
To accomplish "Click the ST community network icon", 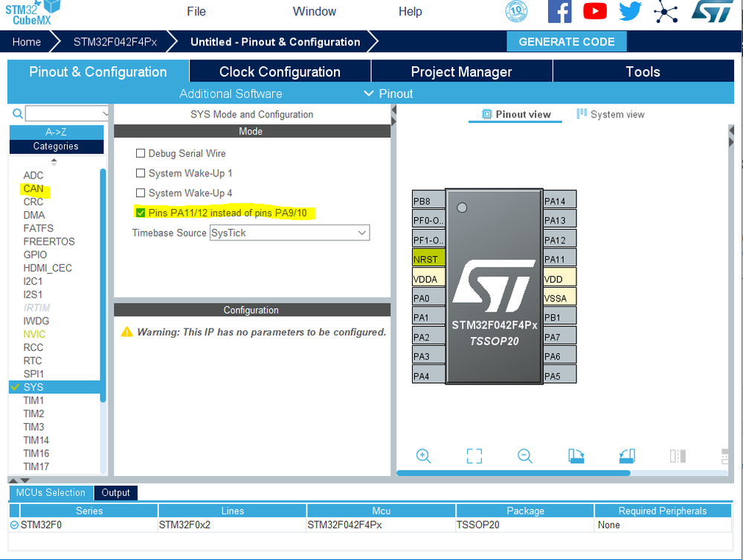I will [x=666, y=12].
